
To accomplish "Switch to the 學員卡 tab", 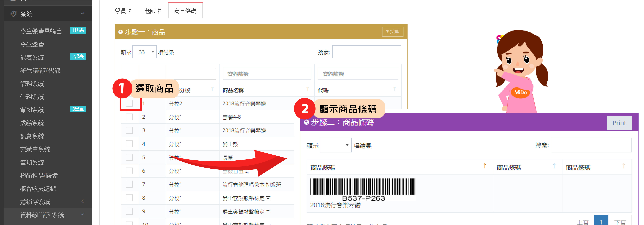I will (x=123, y=11).
